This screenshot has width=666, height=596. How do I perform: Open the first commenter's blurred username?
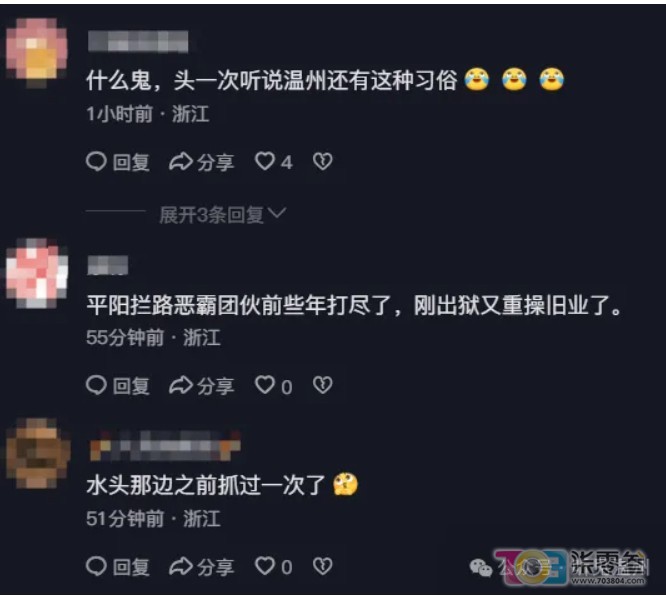tap(138, 42)
